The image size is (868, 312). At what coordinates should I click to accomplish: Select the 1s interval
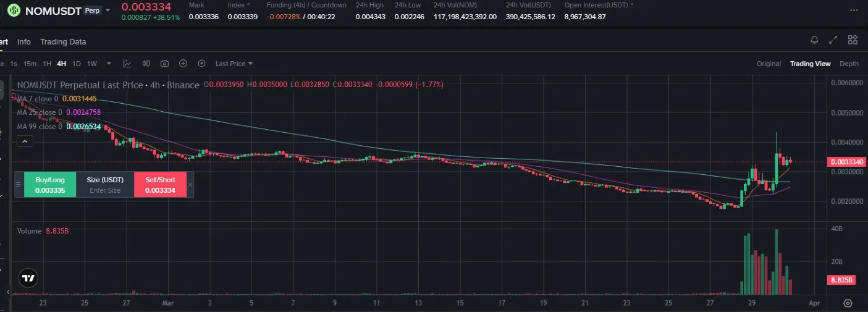(14, 64)
